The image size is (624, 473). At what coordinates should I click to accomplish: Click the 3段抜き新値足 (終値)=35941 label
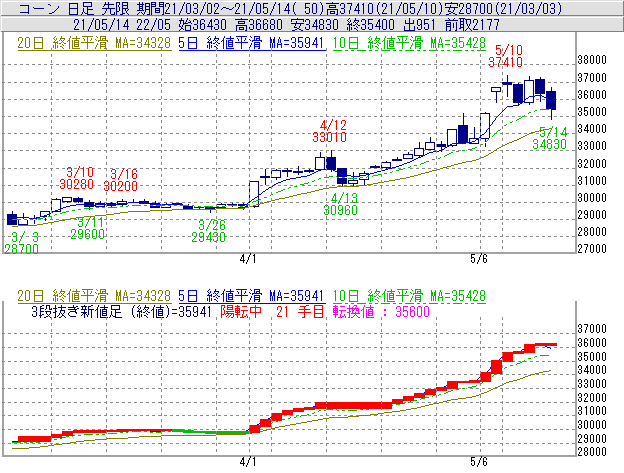pyautogui.click(x=121, y=311)
